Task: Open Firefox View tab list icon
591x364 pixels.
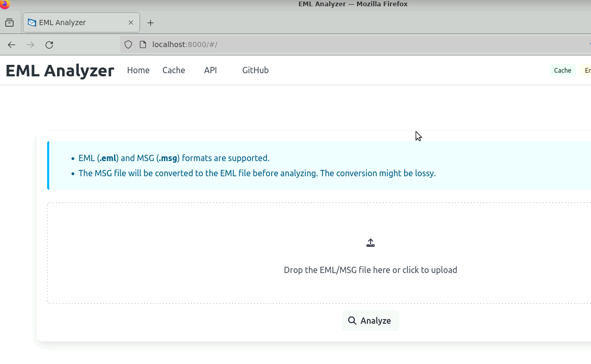Action: click(x=9, y=23)
